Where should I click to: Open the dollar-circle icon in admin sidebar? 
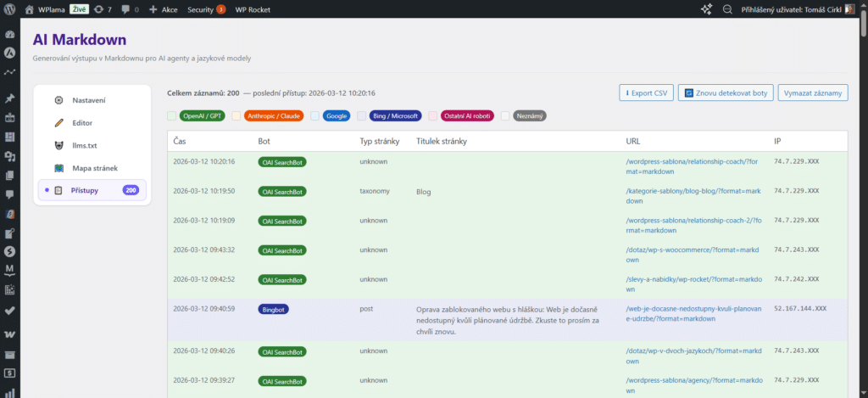click(9, 251)
